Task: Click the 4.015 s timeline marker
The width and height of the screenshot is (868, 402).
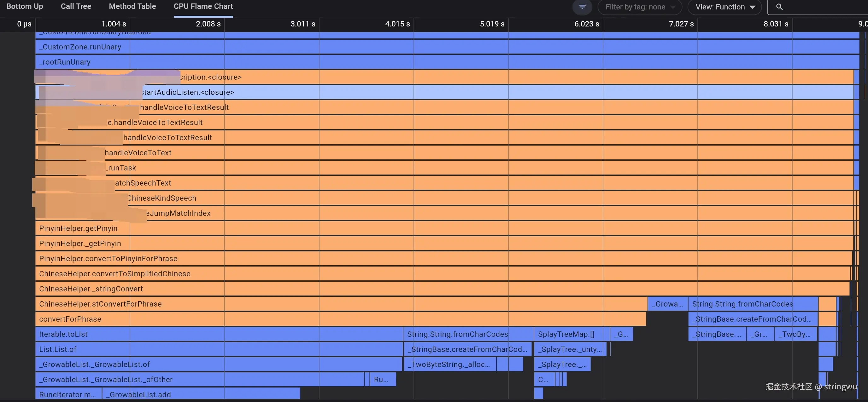Action: 397,24
